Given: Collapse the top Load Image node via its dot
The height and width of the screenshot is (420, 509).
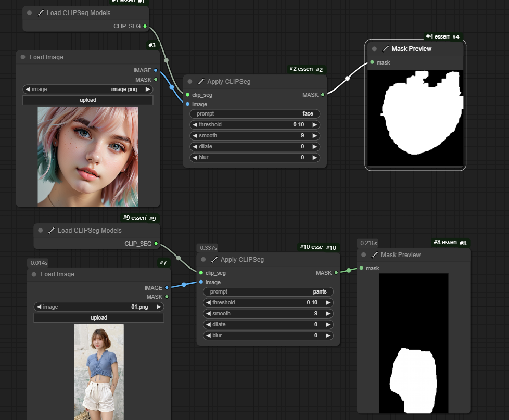Looking at the screenshot, I should (23, 57).
